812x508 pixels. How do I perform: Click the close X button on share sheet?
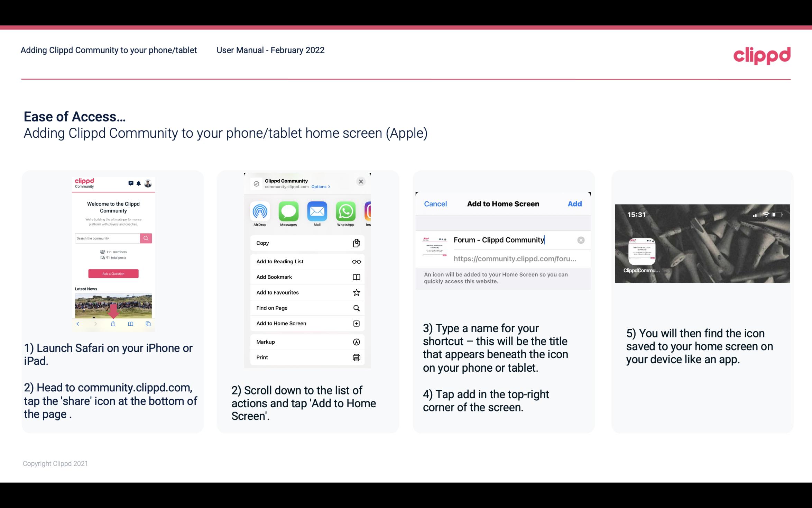tap(361, 181)
